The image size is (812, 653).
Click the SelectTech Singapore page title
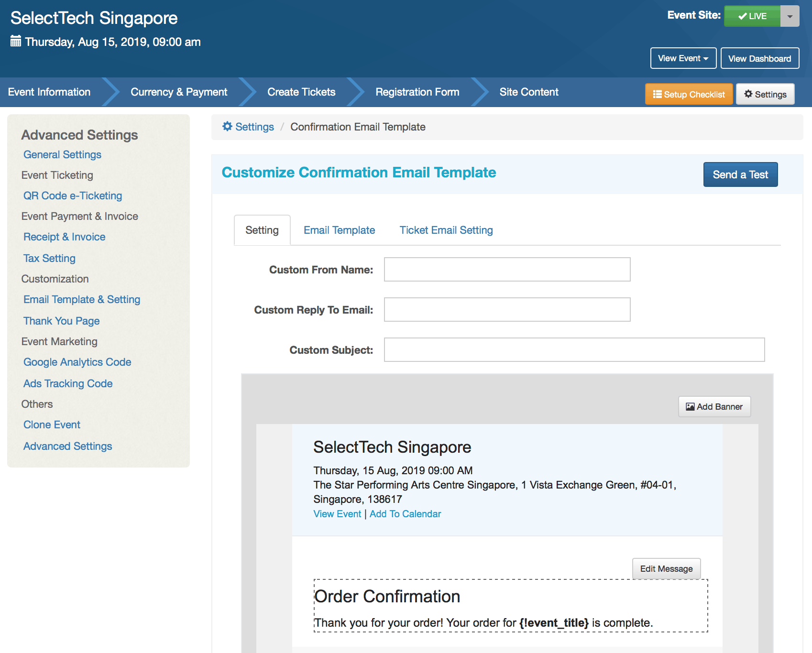[x=94, y=18]
